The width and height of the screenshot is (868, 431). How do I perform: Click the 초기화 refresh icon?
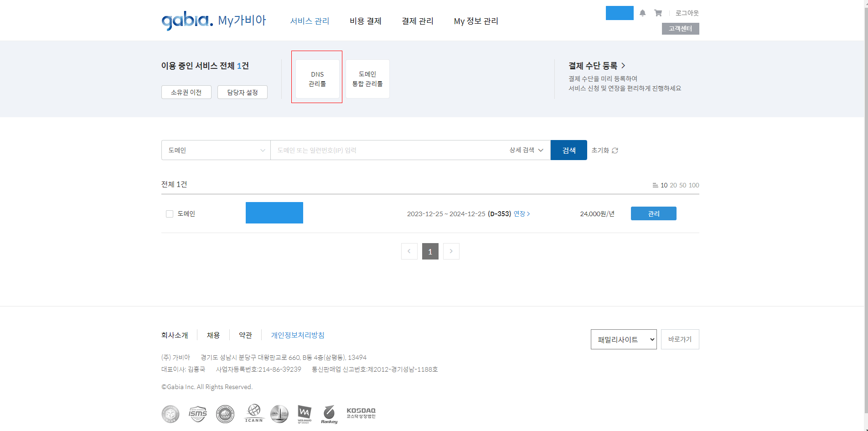[x=615, y=150]
